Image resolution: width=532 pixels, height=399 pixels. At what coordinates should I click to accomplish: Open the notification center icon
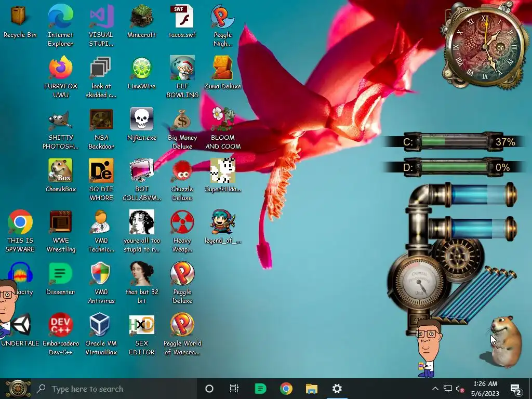pos(516,390)
